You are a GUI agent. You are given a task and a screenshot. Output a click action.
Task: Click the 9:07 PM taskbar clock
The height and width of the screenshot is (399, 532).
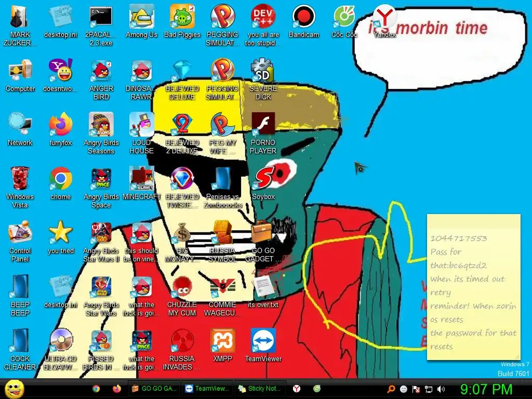coord(486,389)
